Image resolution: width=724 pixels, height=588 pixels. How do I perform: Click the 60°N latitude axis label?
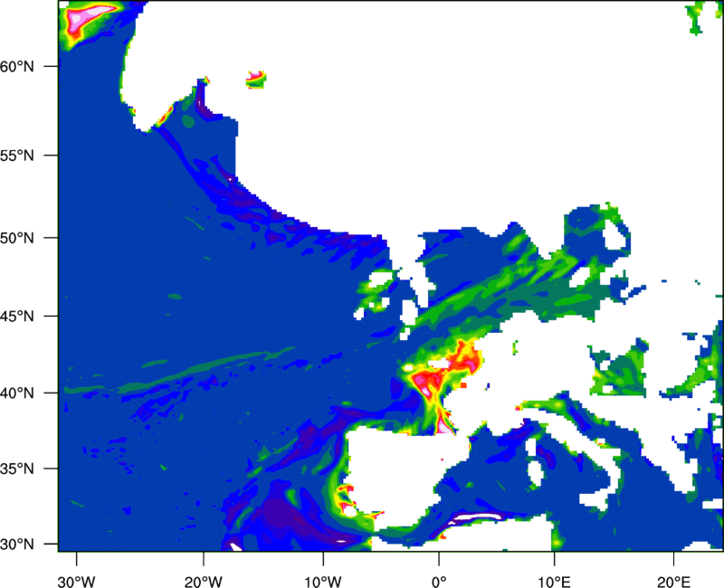click(x=17, y=66)
